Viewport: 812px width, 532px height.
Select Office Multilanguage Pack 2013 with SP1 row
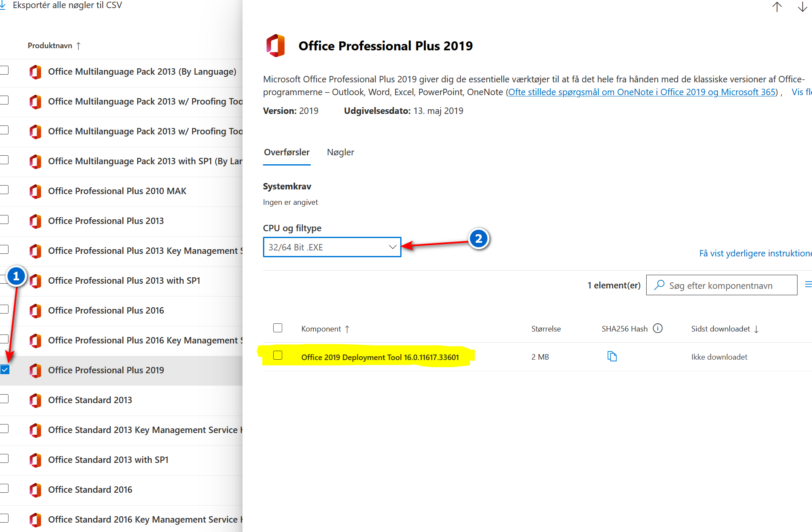pyautogui.click(x=121, y=162)
